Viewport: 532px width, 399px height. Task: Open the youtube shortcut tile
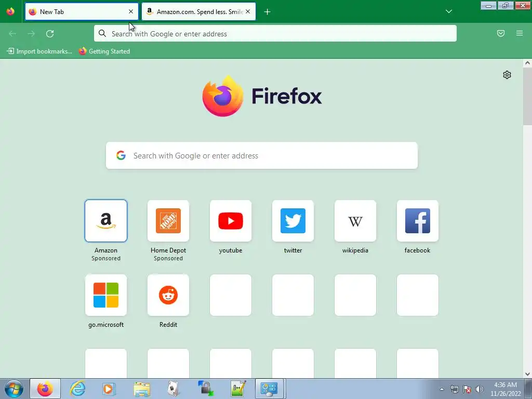(x=231, y=221)
